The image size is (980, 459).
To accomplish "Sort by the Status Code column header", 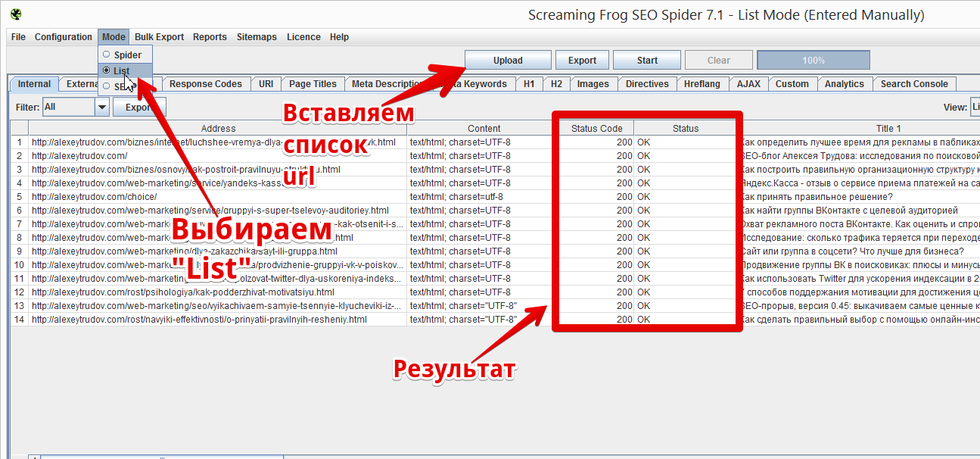I will coord(596,129).
